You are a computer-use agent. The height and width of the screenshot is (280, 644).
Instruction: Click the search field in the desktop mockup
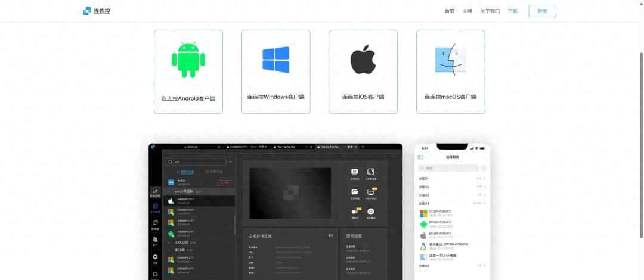pos(196,162)
